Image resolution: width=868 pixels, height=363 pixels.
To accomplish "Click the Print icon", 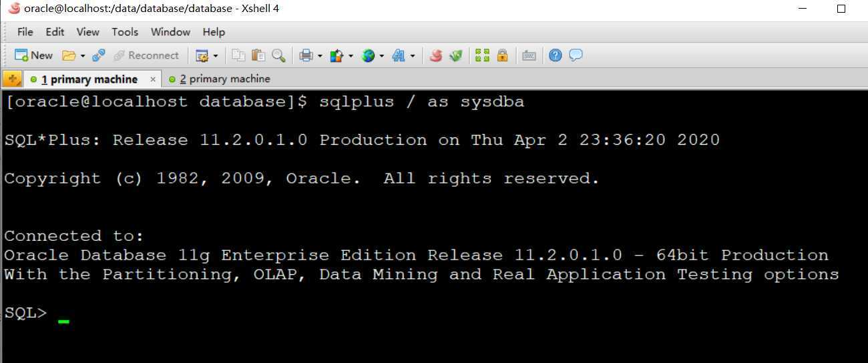I will coord(306,55).
